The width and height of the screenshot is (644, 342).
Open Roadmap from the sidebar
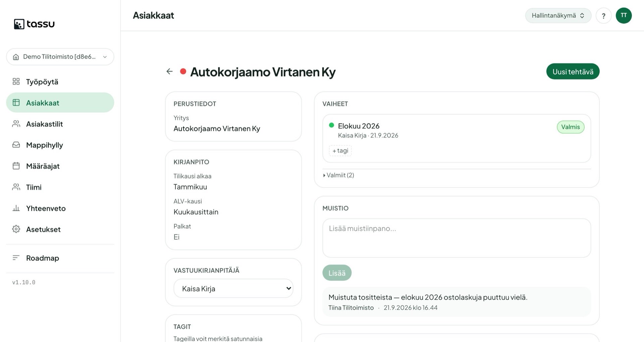pyautogui.click(x=60, y=258)
